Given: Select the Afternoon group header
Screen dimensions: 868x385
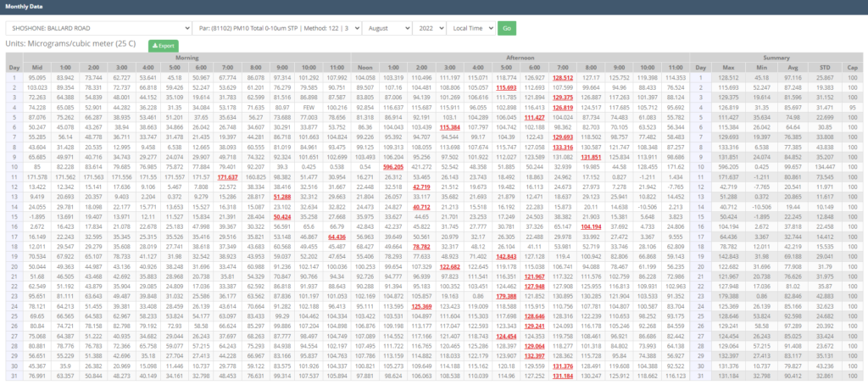Looking at the screenshot, I should pyautogui.click(x=520, y=58).
